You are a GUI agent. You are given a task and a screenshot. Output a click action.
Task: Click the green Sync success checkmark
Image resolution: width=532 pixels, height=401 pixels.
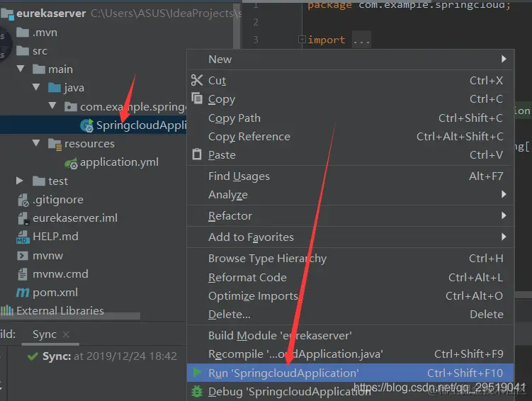33,356
